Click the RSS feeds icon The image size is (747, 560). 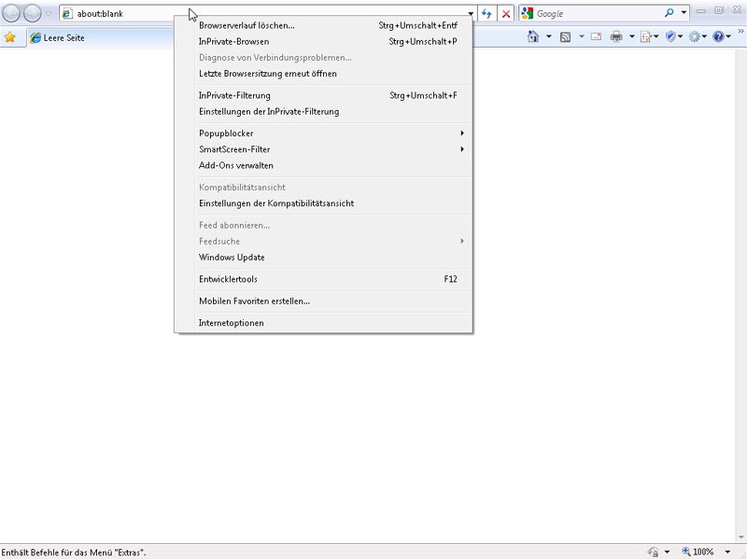click(565, 37)
